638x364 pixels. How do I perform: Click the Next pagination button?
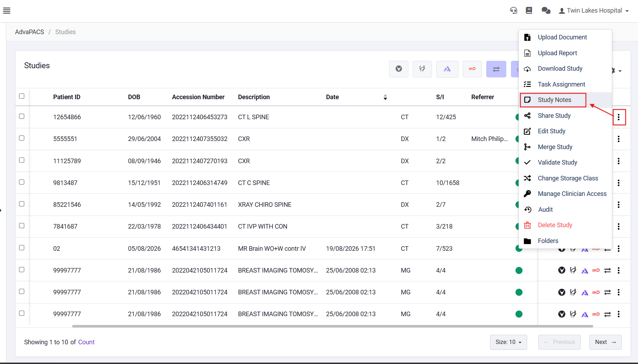pyautogui.click(x=606, y=342)
